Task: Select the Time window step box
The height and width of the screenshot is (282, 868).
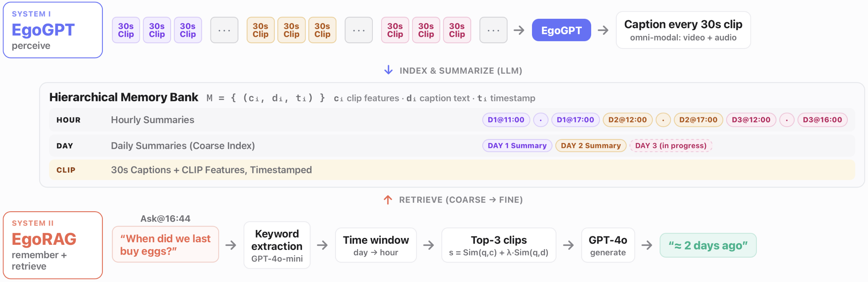Action: click(376, 245)
